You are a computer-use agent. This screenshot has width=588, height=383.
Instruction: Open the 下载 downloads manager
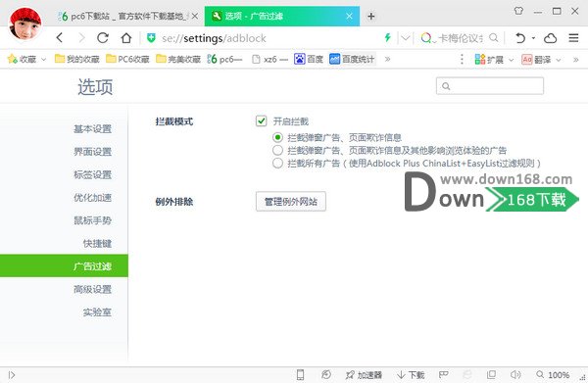pyautogui.click(x=411, y=375)
